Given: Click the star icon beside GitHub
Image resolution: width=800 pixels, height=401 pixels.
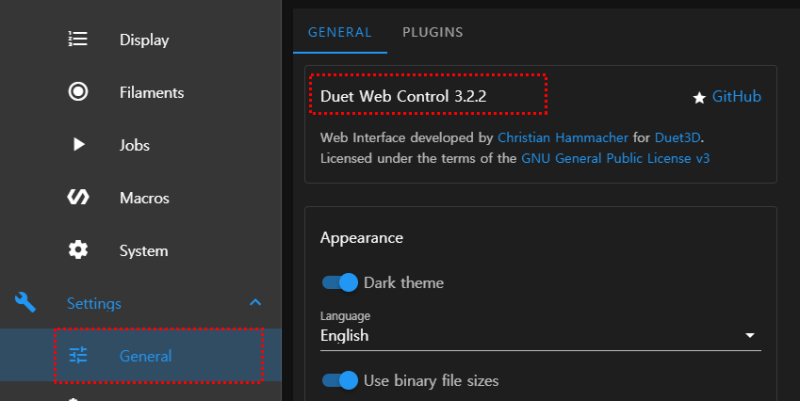Looking at the screenshot, I should [x=699, y=97].
